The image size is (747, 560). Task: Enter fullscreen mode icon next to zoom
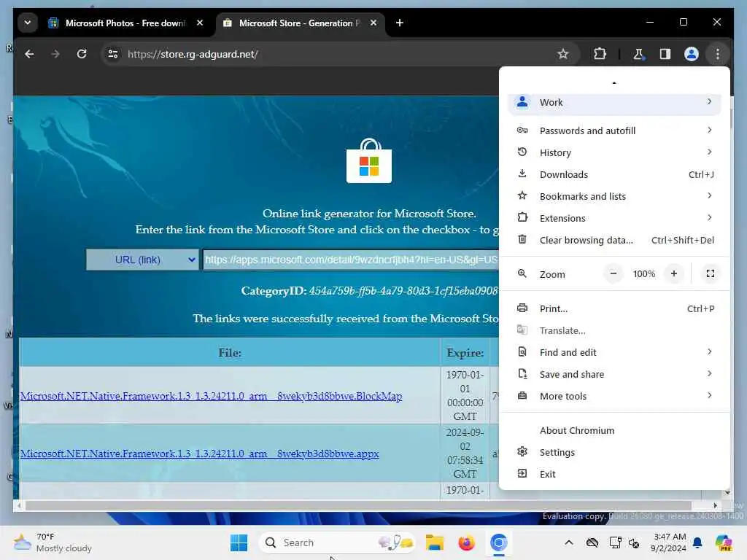(x=710, y=274)
